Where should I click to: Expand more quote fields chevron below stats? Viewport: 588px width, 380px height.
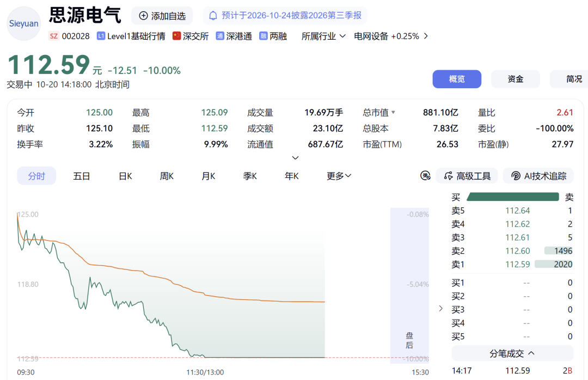pos(296,158)
